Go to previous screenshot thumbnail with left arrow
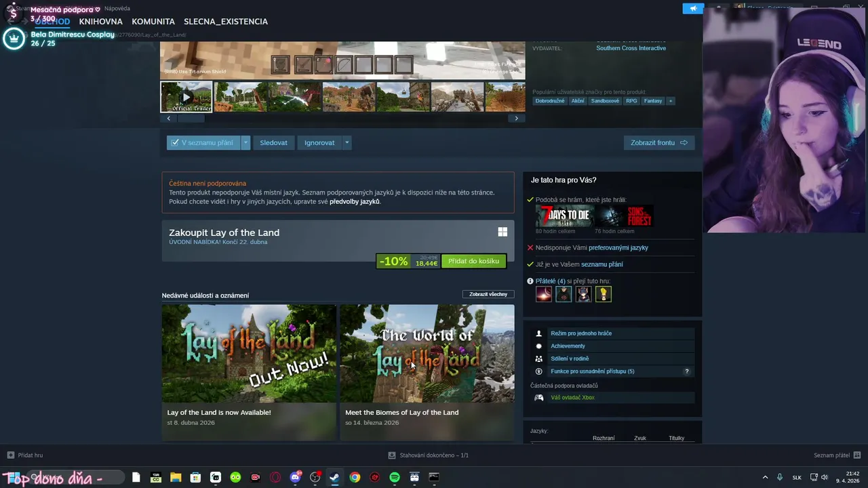Viewport: 868px width, 488px height. [x=169, y=118]
